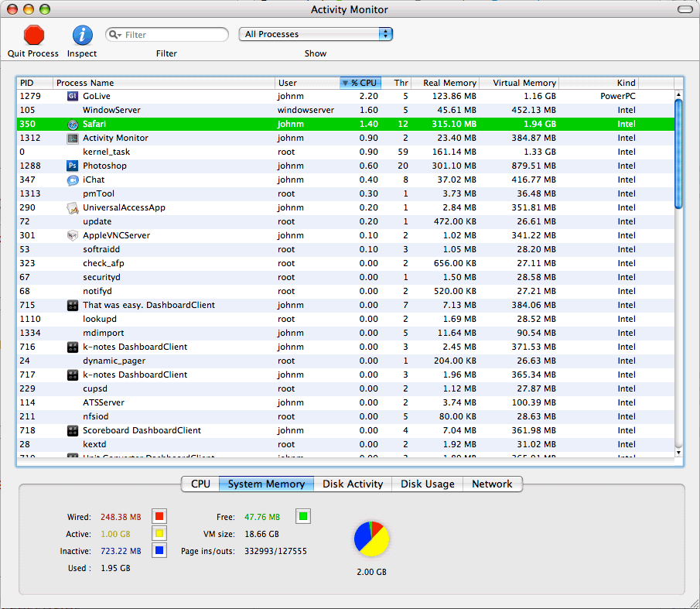Sort by User column header

pos(308,83)
